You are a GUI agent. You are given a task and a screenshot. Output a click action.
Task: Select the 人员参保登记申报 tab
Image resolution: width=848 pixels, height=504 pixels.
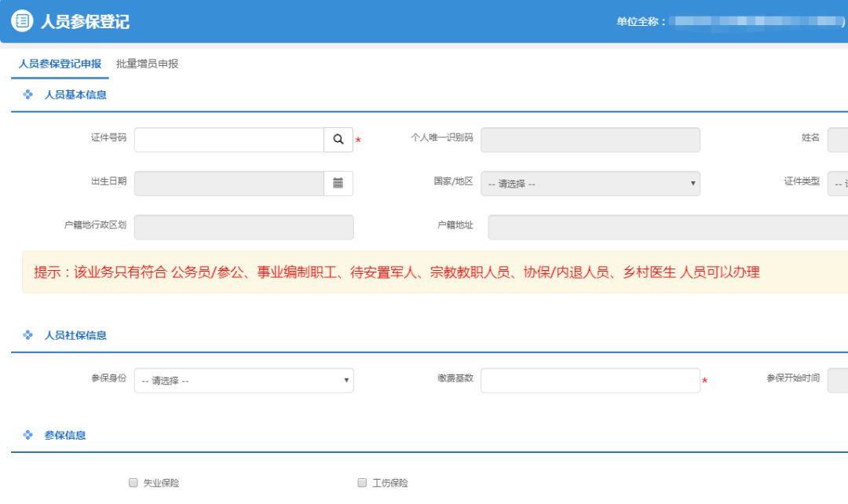tap(60, 64)
